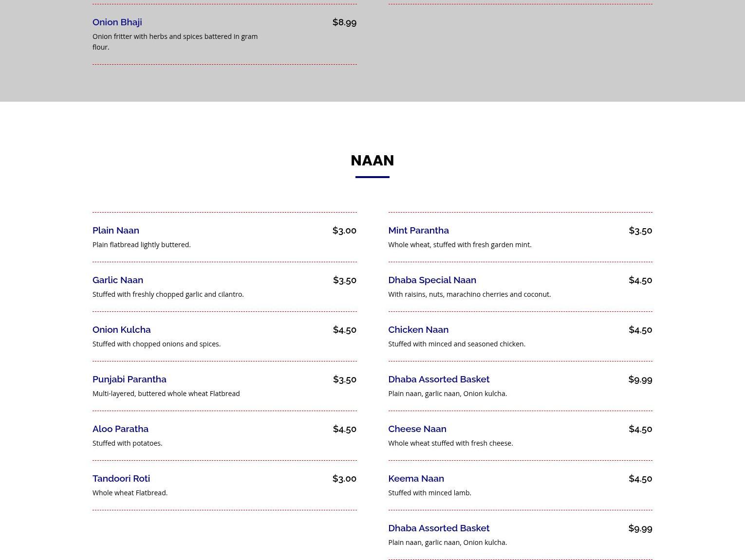Open the Garlic Naan item name
745x560 pixels.
[x=117, y=280]
